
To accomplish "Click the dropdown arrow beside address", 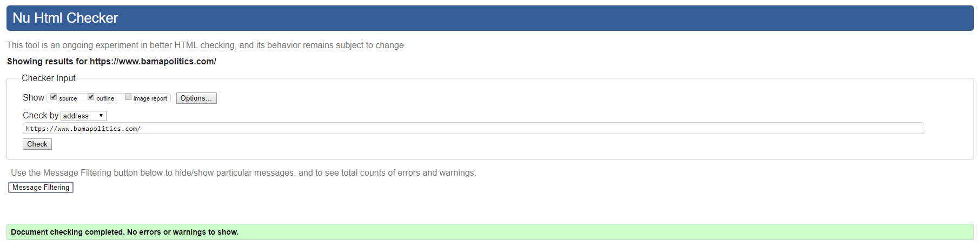I will click(x=101, y=116).
